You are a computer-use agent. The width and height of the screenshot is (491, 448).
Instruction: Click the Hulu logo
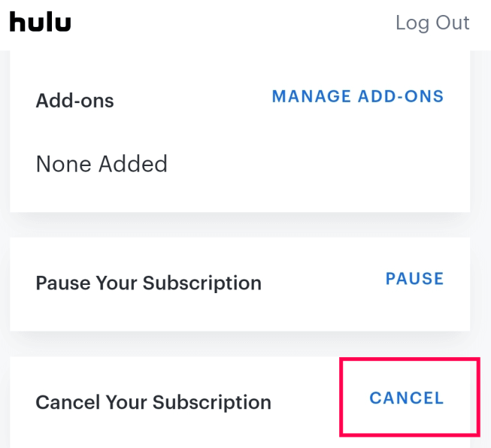tap(40, 22)
